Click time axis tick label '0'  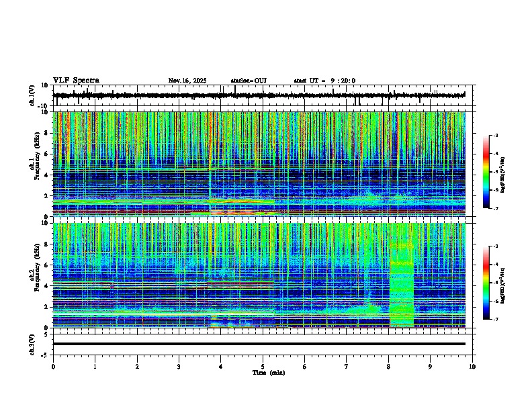[x=53, y=367]
